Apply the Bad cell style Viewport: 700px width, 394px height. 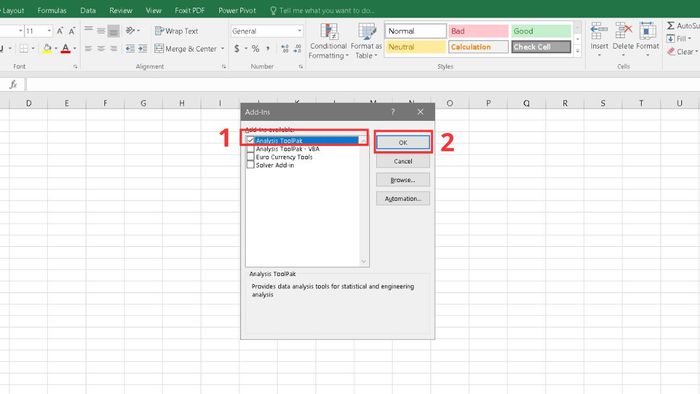[x=478, y=31]
